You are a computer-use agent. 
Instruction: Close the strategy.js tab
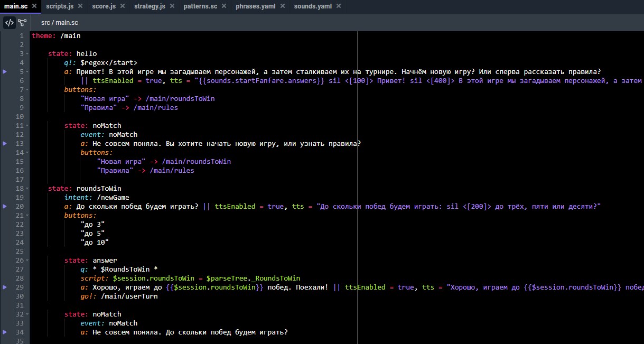[171, 6]
